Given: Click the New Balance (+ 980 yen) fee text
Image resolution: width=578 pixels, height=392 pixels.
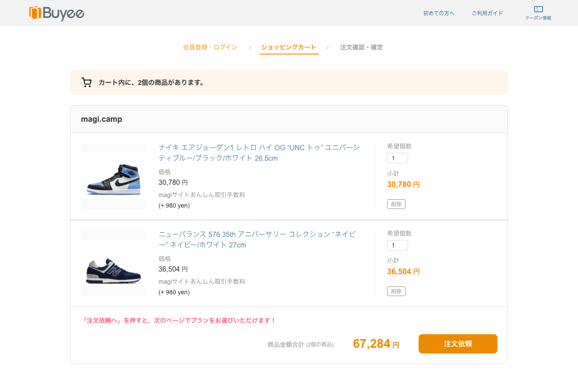Looking at the screenshot, I should pyautogui.click(x=174, y=292).
